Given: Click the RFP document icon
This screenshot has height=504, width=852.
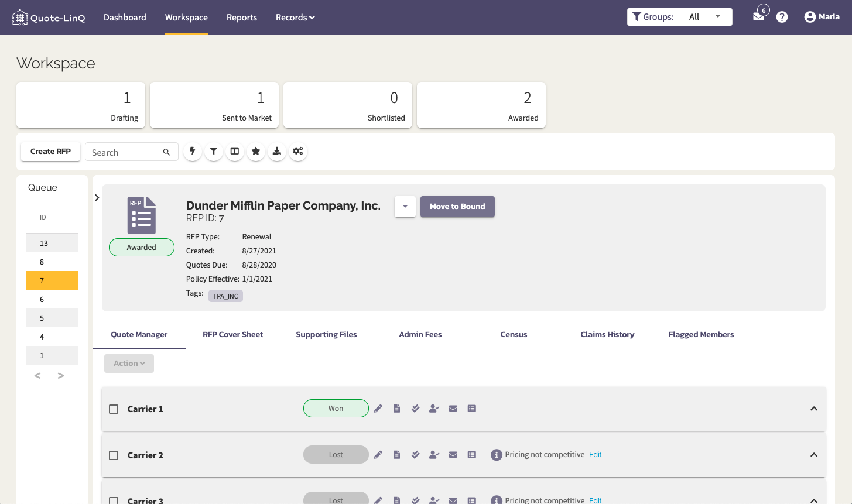Looking at the screenshot, I should (142, 215).
